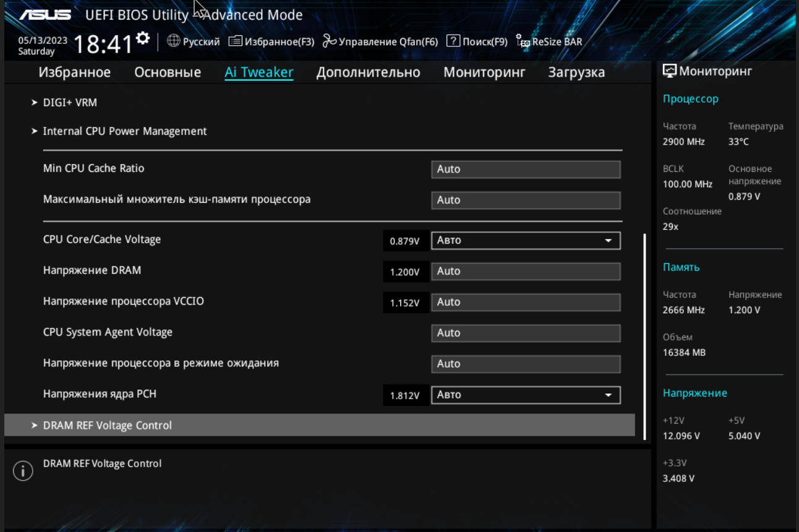Click the CPU System Agent Voltage field

point(526,333)
